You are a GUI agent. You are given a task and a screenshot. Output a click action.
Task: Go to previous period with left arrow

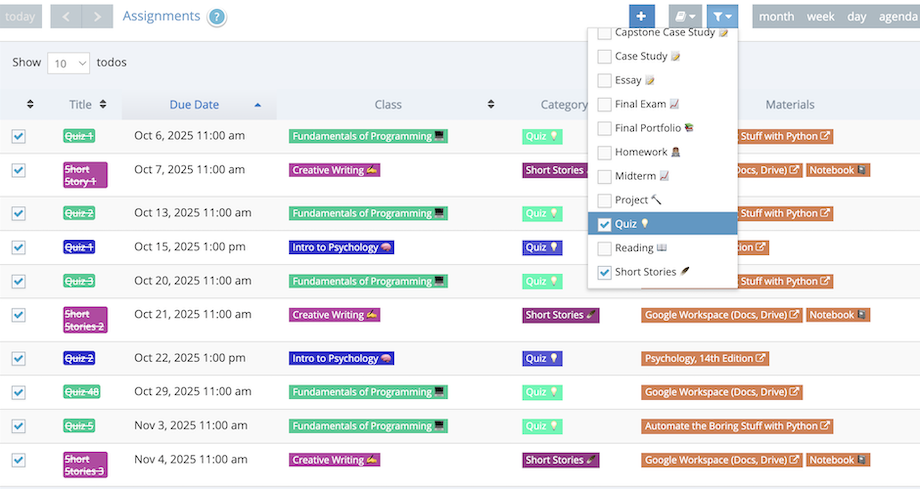pyautogui.click(x=65, y=16)
